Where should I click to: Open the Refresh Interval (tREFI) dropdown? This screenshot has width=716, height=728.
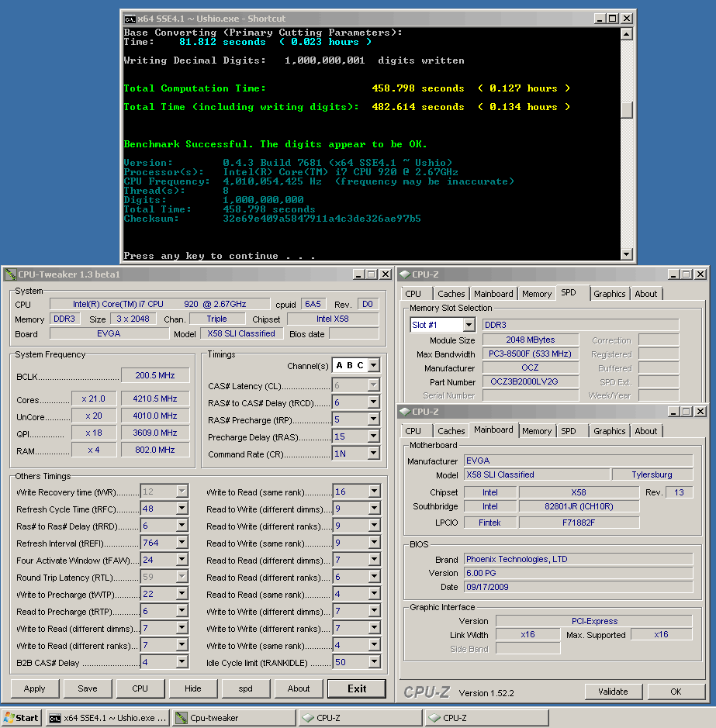pyautogui.click(x=182, y=543)
